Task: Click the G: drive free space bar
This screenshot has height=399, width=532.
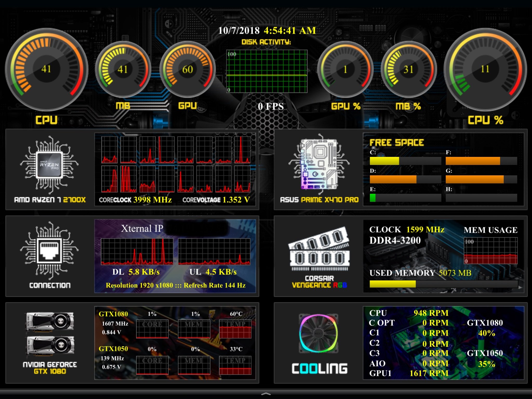Action: click(481, 179)
